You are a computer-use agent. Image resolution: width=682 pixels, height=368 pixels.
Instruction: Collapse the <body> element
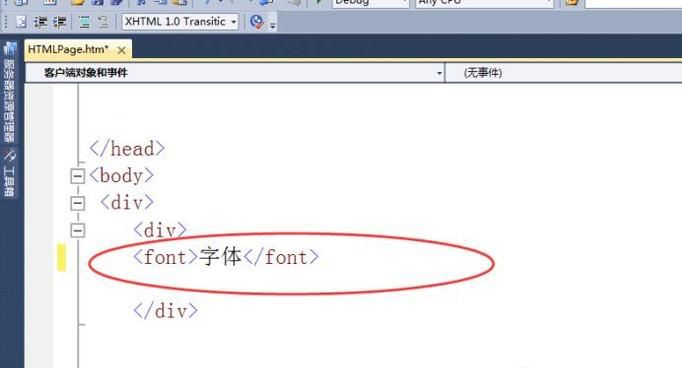tap(77, 176)
